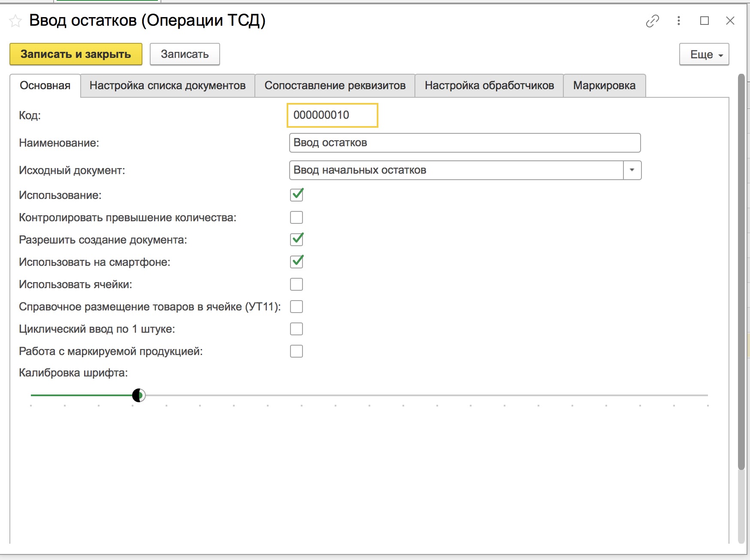Open the Еще dropdown menu
Image resolution: width=750 pixels, height=560 pixels.
click(704, 54)
